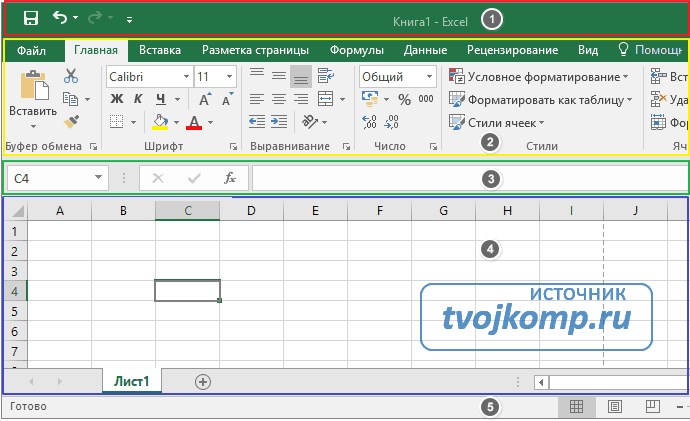Click the accounting currency format icon
690x421 pixels.
coord(370,99)
